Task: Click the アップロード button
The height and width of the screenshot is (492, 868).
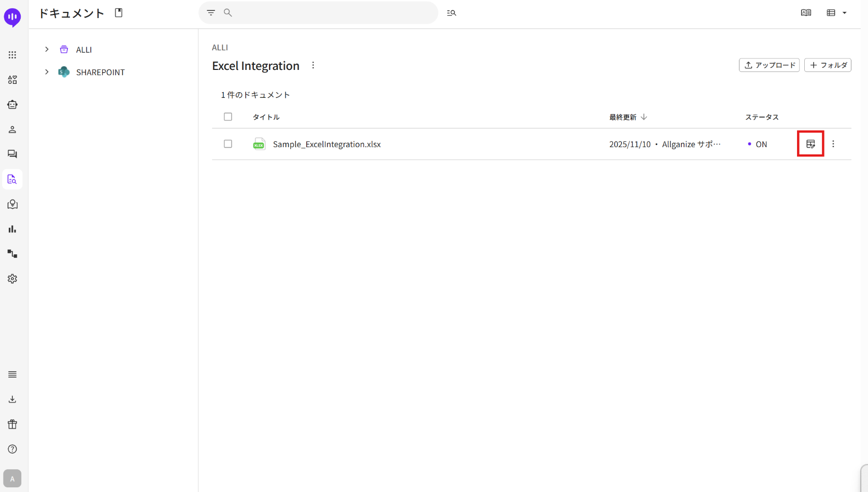Action: pyautogui.click(x=769, y=65)
